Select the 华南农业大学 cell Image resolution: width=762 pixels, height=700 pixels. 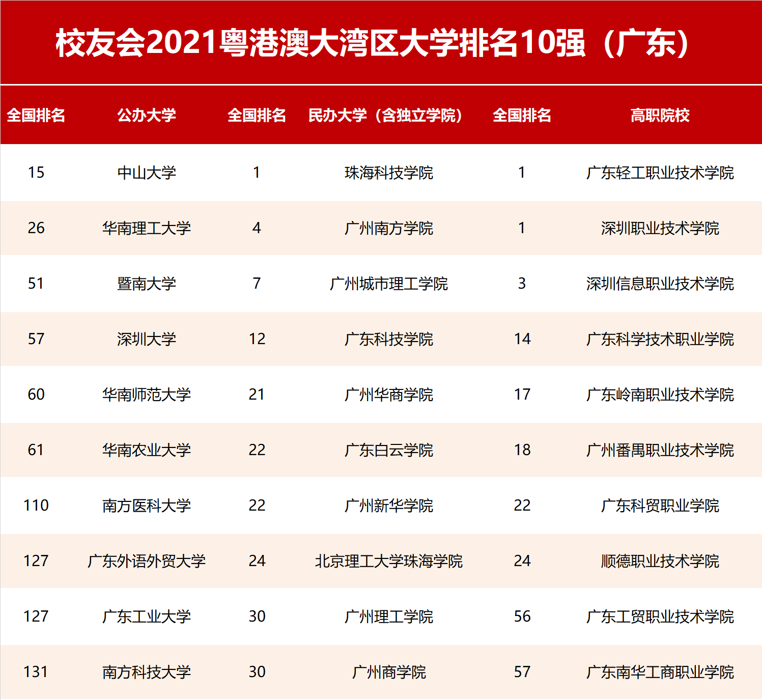(147, 450)
